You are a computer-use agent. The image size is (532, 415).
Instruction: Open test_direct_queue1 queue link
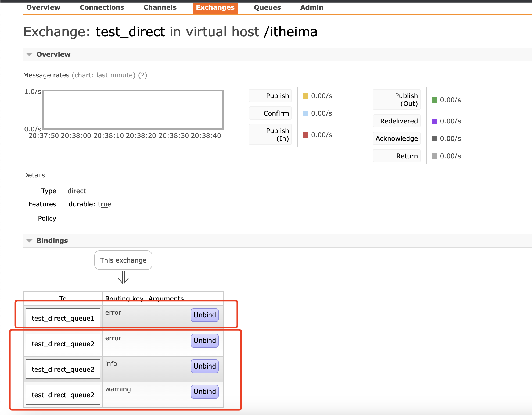(63, 318)
